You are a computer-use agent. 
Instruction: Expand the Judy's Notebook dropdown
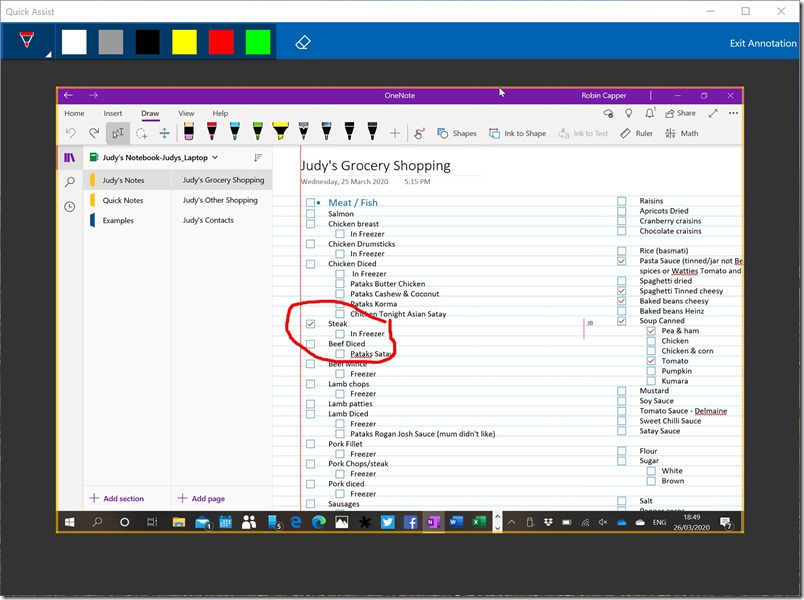[215, 157]
